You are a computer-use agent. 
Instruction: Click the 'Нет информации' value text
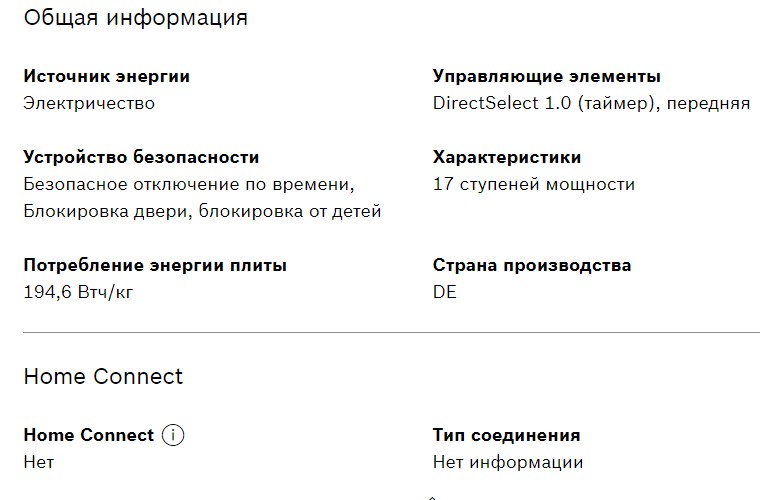[x=507, y=462]
